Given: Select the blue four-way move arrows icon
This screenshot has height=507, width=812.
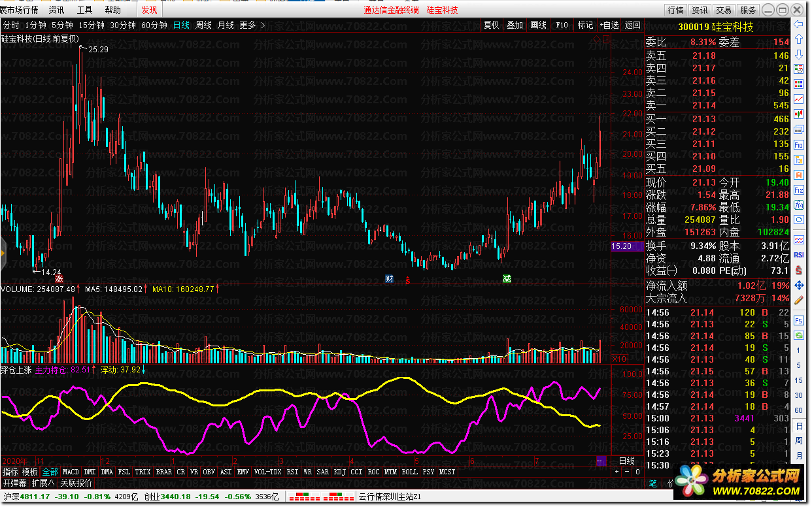Looking at the screenshot, I should (798, 285).
